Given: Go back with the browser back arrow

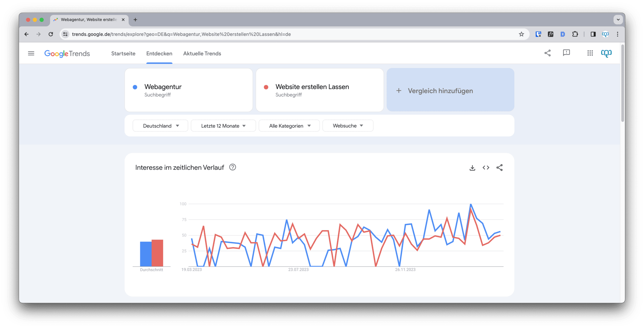Looking at the screenshot, I should pyautogui.click(x=26, y=34).
